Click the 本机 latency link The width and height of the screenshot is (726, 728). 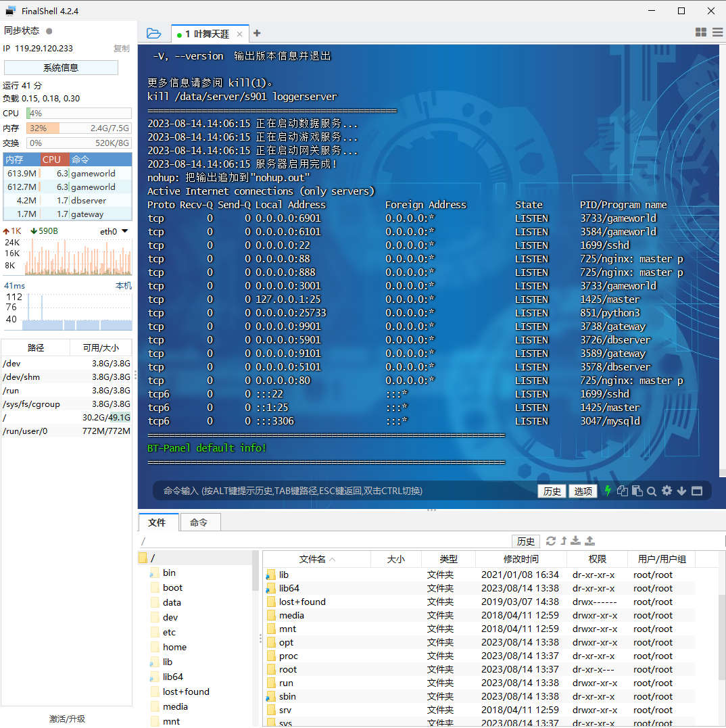124,285
